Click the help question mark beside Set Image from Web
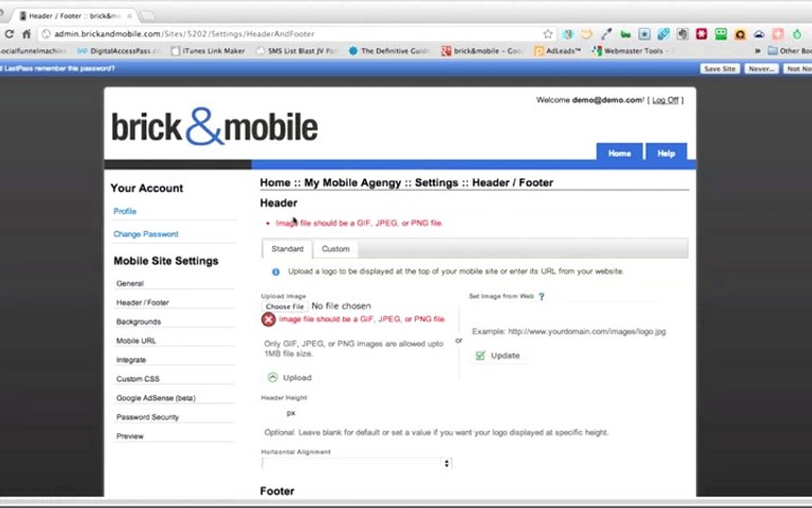This screenshot has width=812, height=508. 541,296
